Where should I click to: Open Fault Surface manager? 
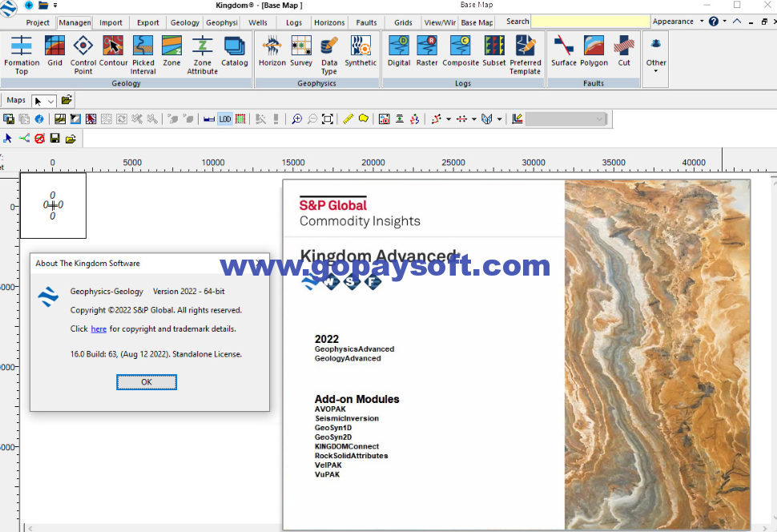point(564,51)
